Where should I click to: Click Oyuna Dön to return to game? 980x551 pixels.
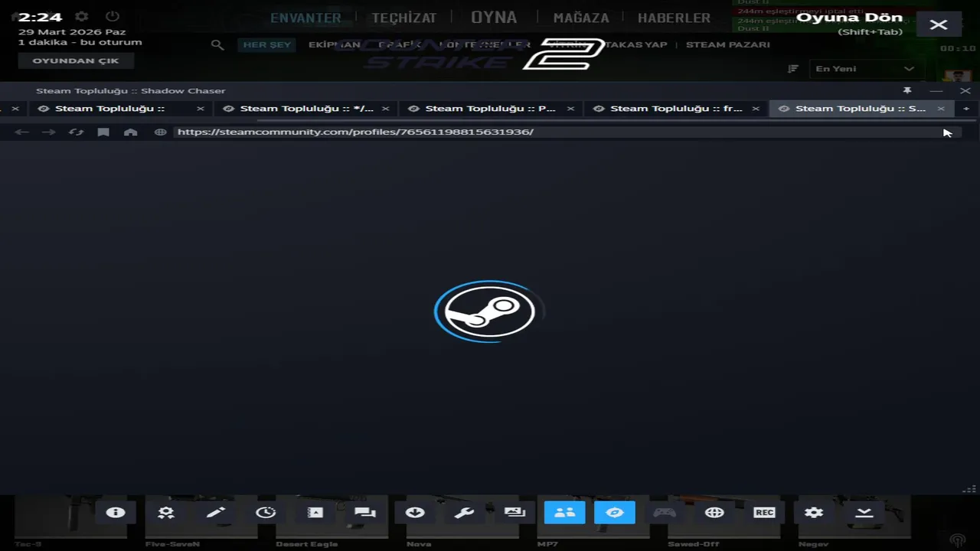pos(850,18)
